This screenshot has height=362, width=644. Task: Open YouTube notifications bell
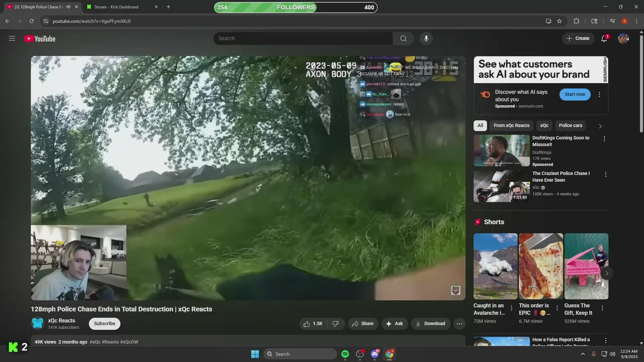(x=604, y=39)
